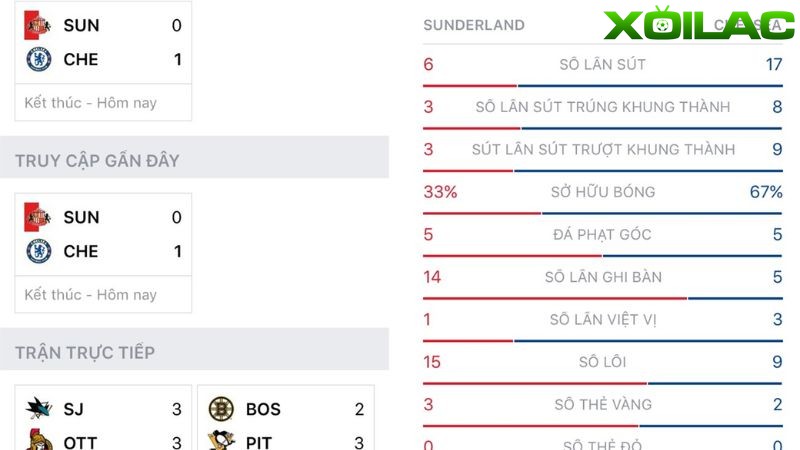800x450 pixels.
Task: Click the San Jose Sharks logo
Action: pos(39,409)
